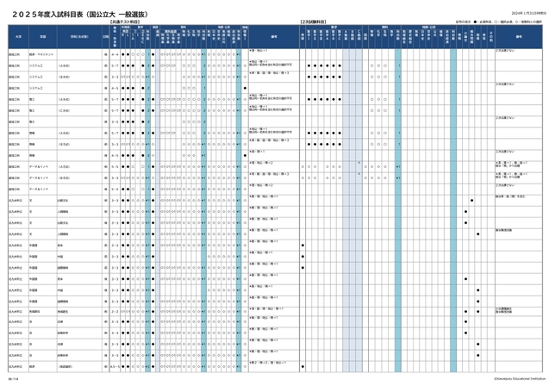Select the 備考 header of the 2次試験 section
Image resolution: width=555 pixels, height=392 pixels.
519,36
